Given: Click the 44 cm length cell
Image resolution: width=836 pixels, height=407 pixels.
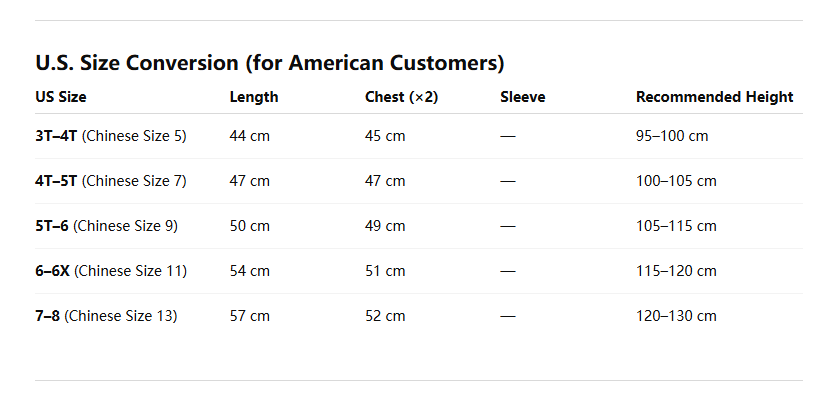Looking at the screenshot, I should point(250,136).
